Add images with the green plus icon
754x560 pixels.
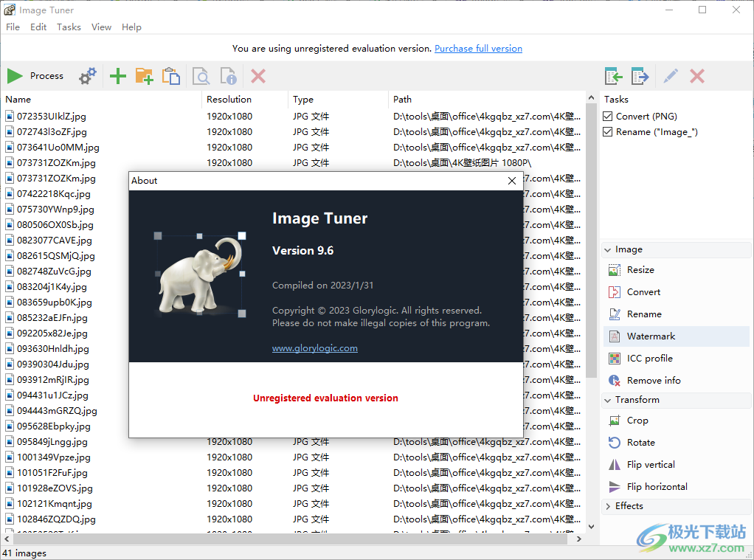click(118, 76)
